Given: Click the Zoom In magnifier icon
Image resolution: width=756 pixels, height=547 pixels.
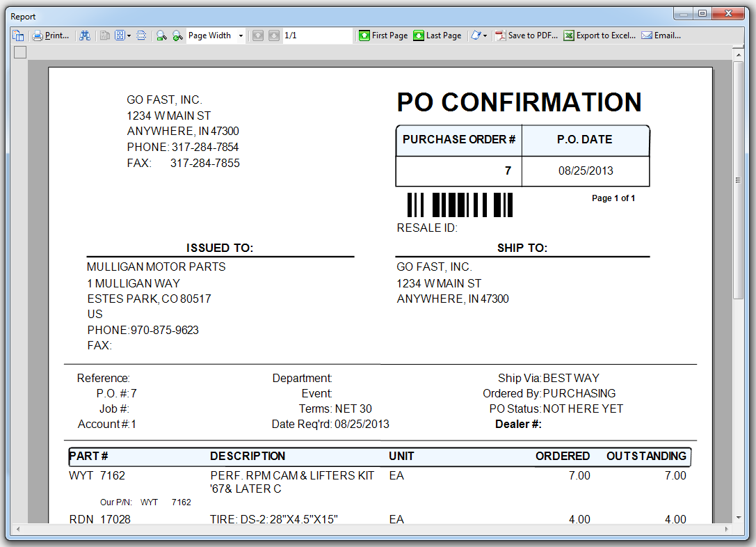Looking at the screenshot, I should 175,35.
